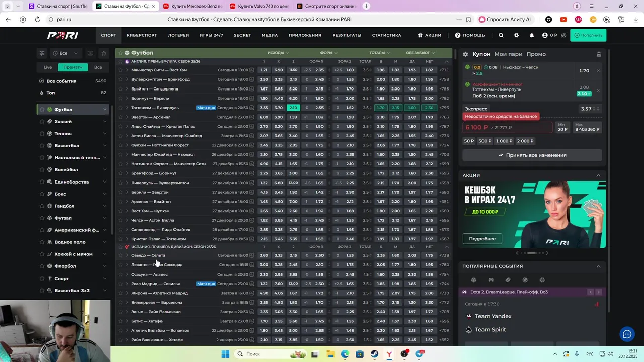This screenshot has height=362, width=644.
Task: Open Yandex Browser on Windows taskbar
Action: [x=389, y=354]
